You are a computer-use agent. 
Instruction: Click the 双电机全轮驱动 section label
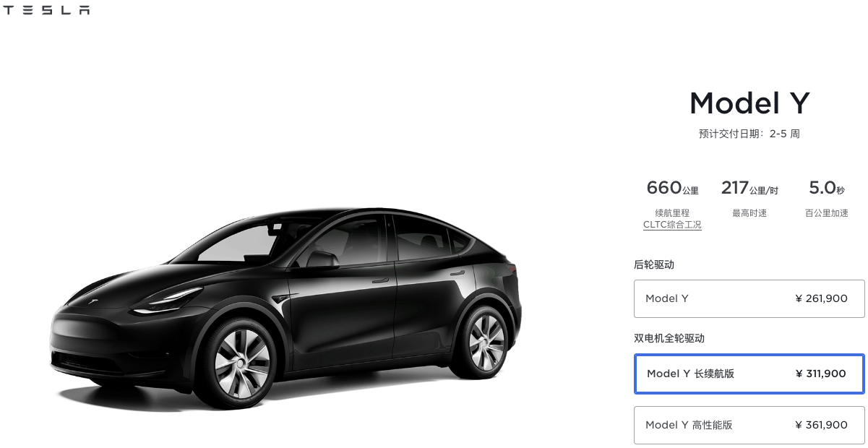pyautogui.click(x=669, y=338)
